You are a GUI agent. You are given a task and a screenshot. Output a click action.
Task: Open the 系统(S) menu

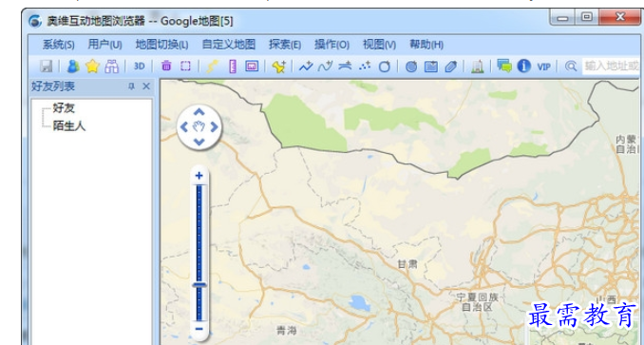pos(58,45)
